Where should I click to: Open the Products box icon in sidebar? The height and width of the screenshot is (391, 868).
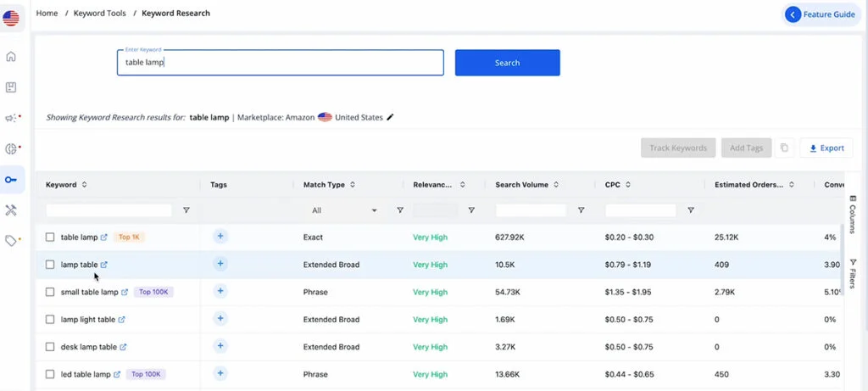(x=11, y=87)
